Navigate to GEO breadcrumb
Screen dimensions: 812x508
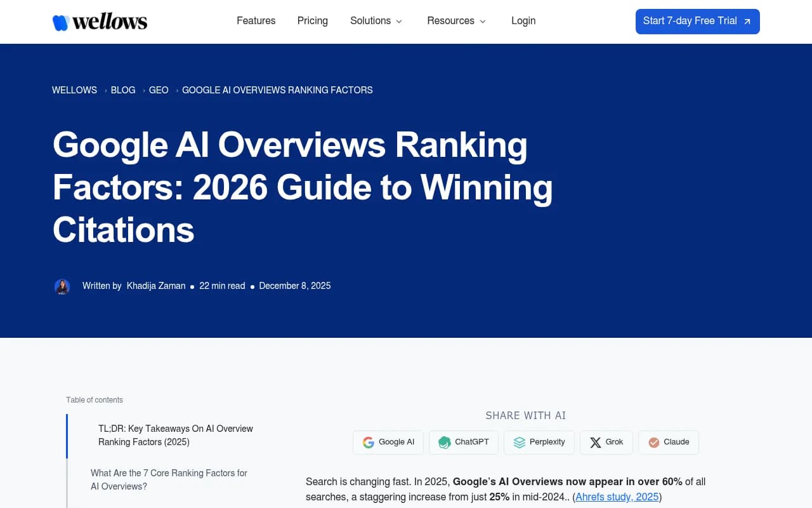tap(159, 90)
